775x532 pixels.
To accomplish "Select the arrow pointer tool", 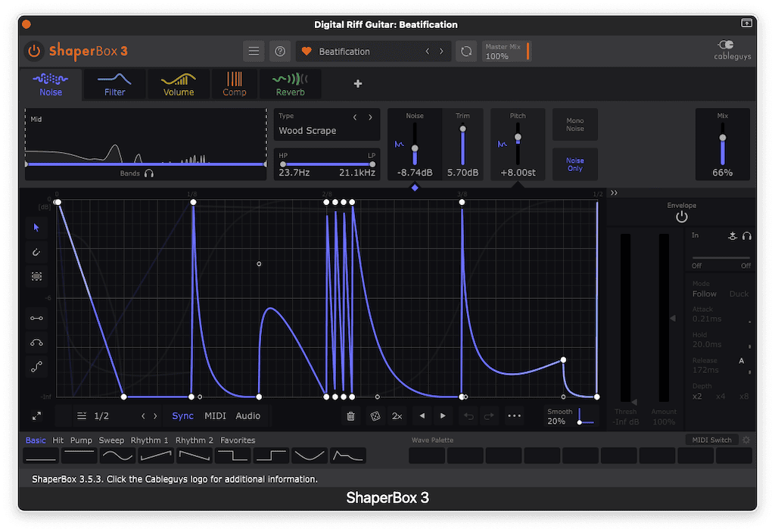I will 36,227.
